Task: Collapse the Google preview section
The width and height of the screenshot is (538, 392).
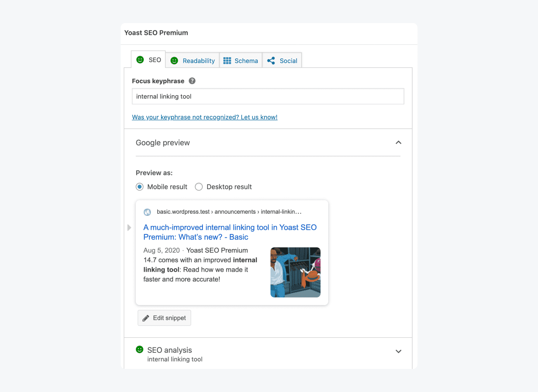Action: tap(399, 142)
